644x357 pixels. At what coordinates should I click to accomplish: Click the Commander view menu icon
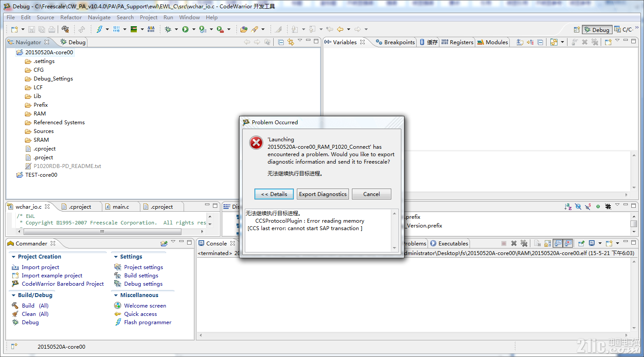pyautogui.click(x=173, y=242)
